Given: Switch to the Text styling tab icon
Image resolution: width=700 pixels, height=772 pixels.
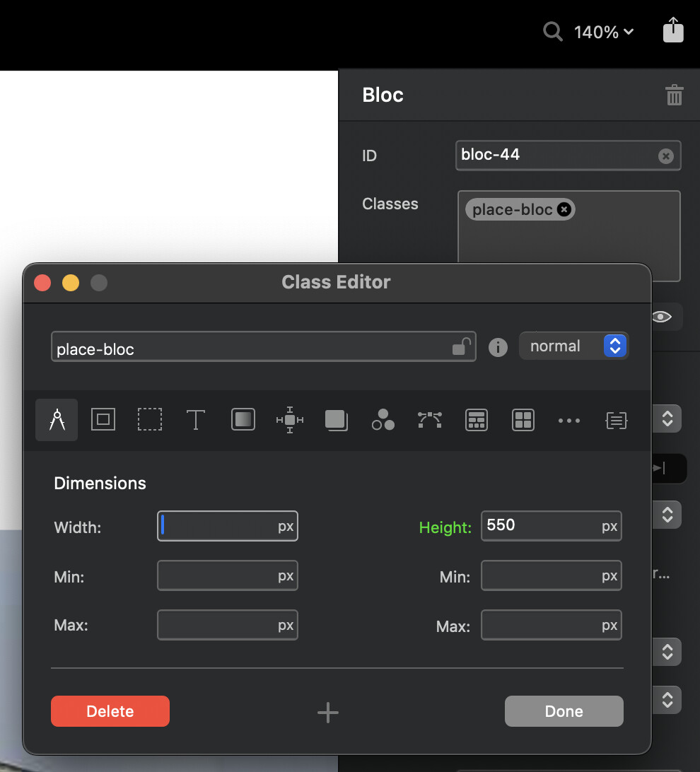Looking at the screenshot, I should click(x=196, y=420).
